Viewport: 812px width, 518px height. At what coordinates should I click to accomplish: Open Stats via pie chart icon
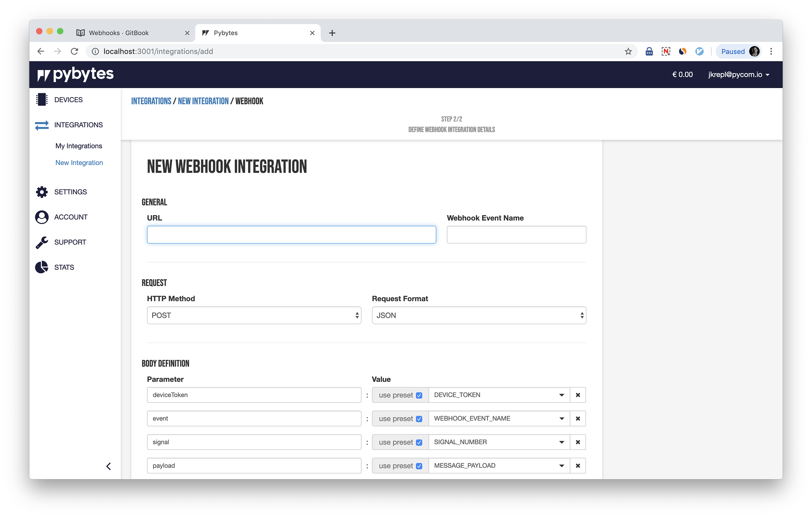coord(42,267)
